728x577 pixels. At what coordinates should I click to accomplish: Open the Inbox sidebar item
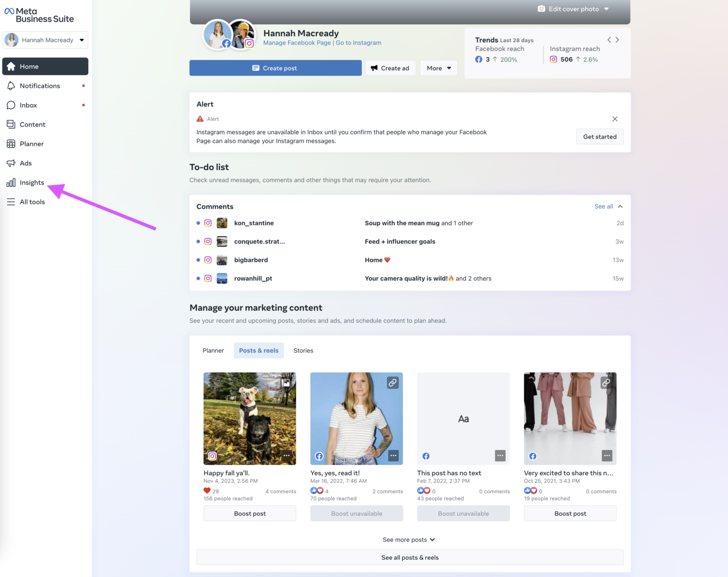click(45, 105)
